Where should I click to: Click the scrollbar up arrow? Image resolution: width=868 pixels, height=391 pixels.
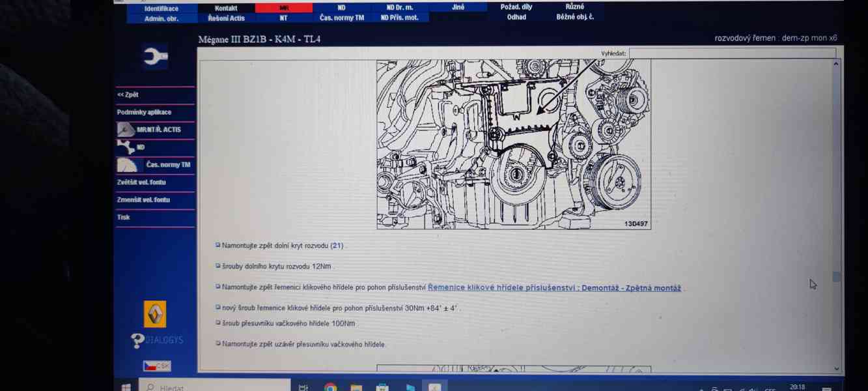(836, 64)
